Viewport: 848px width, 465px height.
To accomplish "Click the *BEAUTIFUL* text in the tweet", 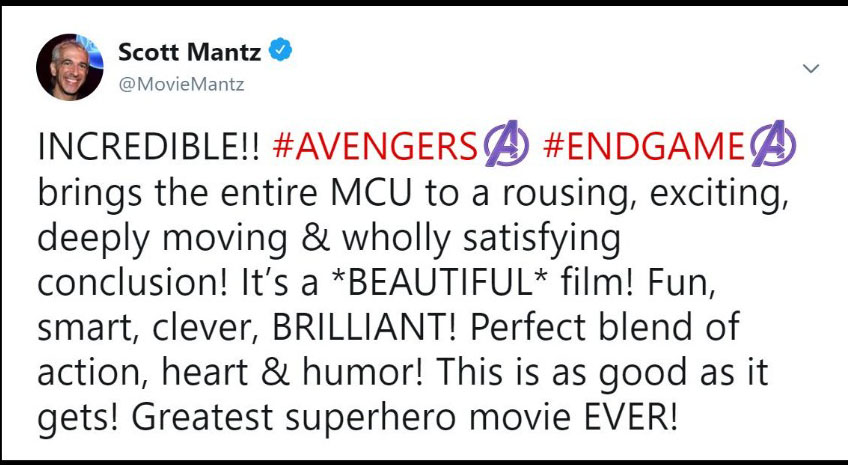I will point(453,283).
